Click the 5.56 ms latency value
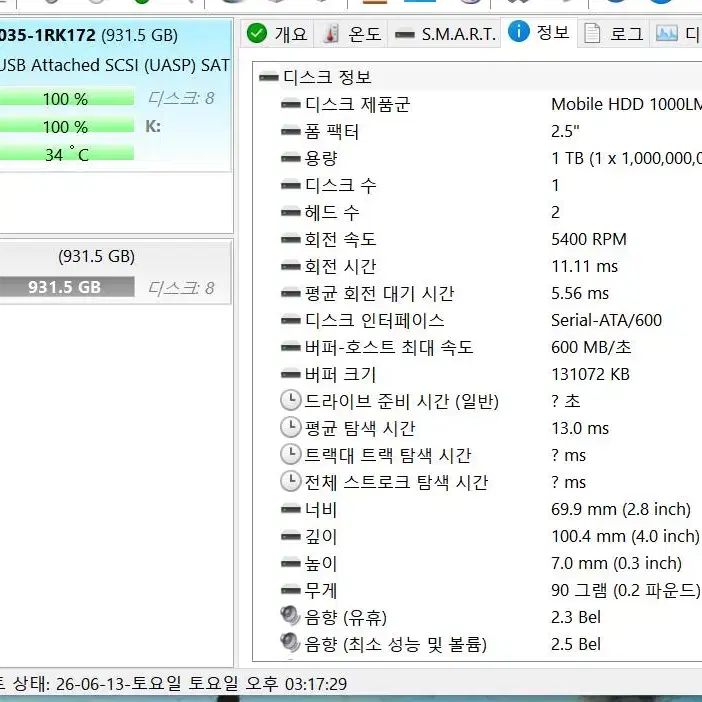 (x=580, y=293)
